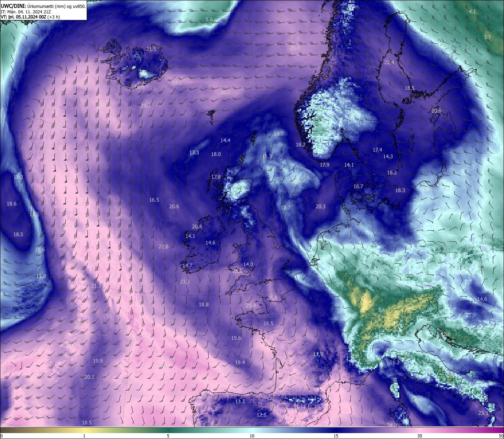Click the colorbar tick label 10
Screen dimensions: 504x439
(x=252, y=436)
